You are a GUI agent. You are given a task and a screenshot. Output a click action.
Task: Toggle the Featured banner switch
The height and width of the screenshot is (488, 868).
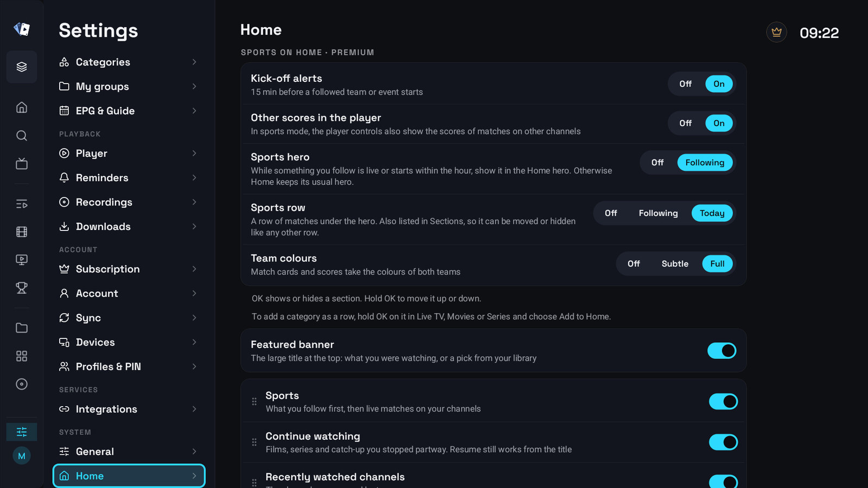pyautogui.click(x=722, y=351)
